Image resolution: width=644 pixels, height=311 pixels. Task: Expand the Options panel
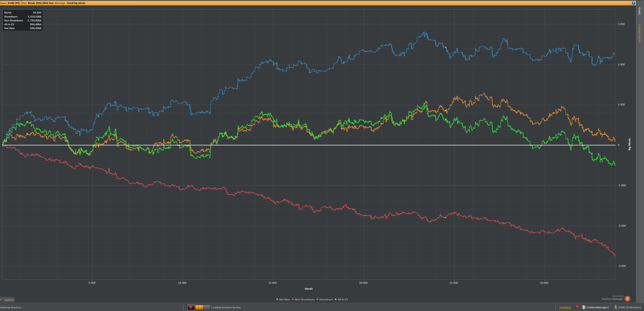click(x=8, y=300)
